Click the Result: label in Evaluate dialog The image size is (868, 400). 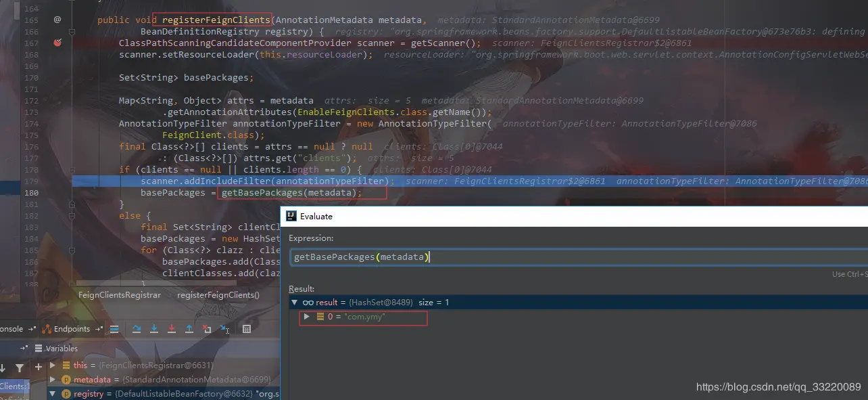click(x=302, y=288)
